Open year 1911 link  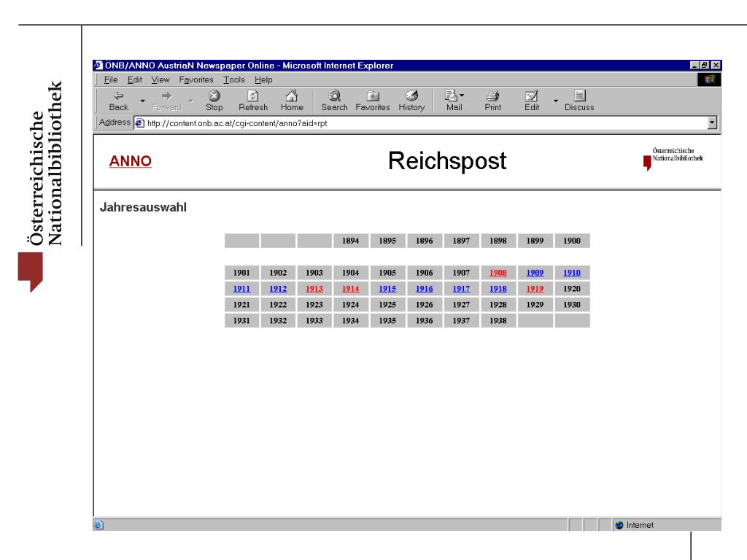pyautogui.click(x=241, y=289)
